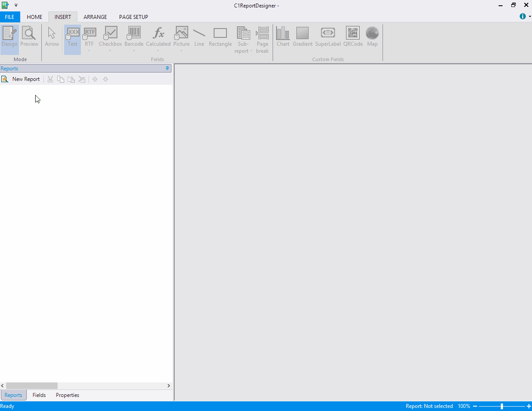Viewport: 532px width, 411px height.
Task: Open the info help dropdown
Action: [x=529, y=17]
